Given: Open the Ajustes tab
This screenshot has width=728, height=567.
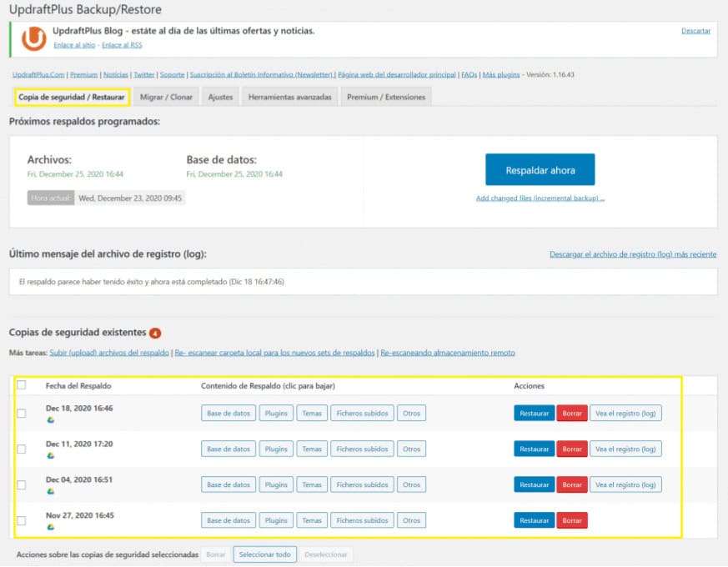Looking at the screenshot, I should (220, 97).
